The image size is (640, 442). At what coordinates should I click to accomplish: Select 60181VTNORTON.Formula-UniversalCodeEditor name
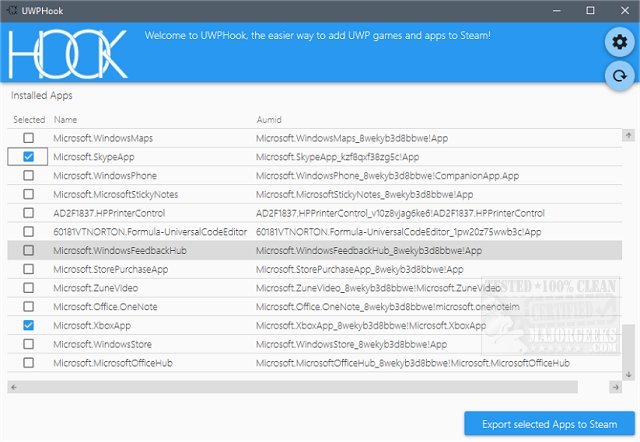pos(150,232)
